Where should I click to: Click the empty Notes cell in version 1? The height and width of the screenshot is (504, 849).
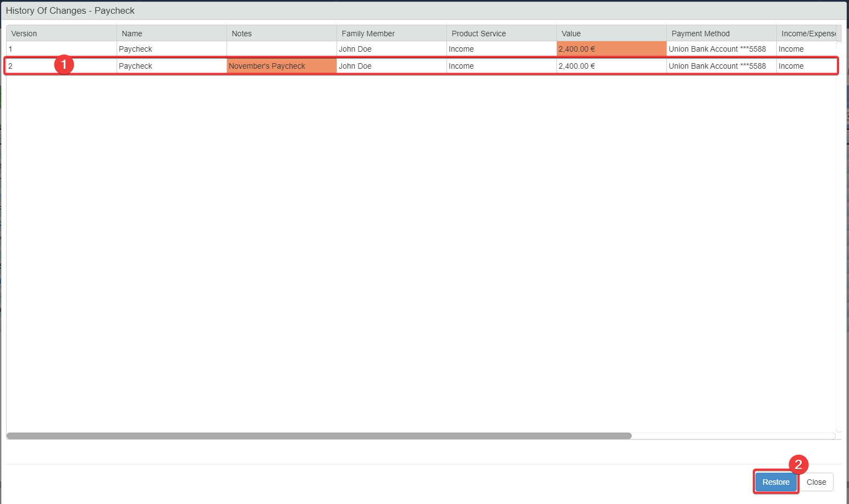(x=281, y=49)
